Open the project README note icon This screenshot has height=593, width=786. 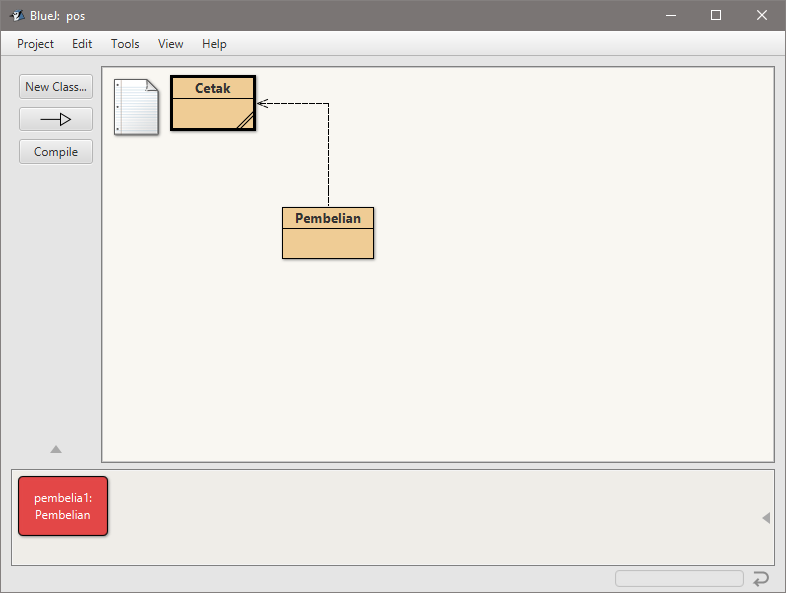pyautogui.click(x=136, y=107)
